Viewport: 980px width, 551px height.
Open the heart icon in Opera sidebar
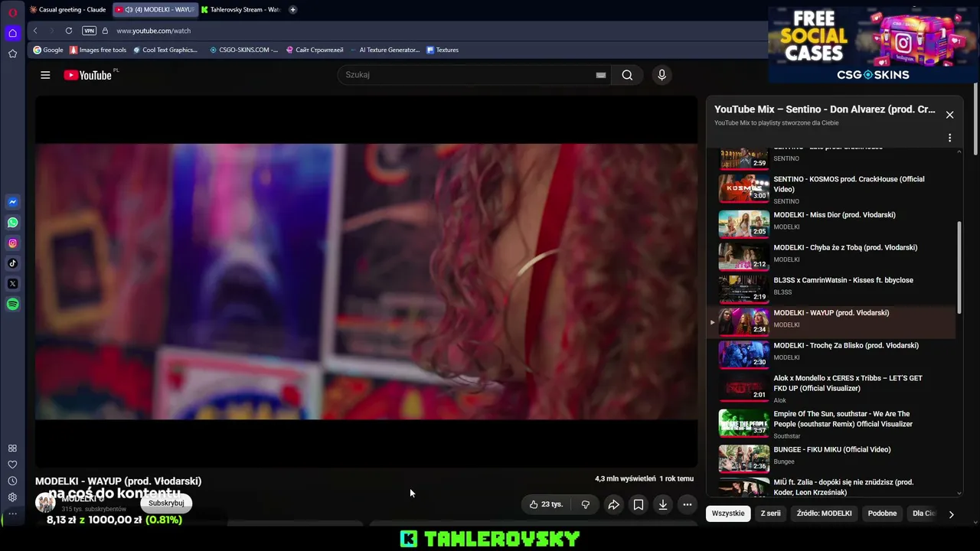click(x=12, y=465)
